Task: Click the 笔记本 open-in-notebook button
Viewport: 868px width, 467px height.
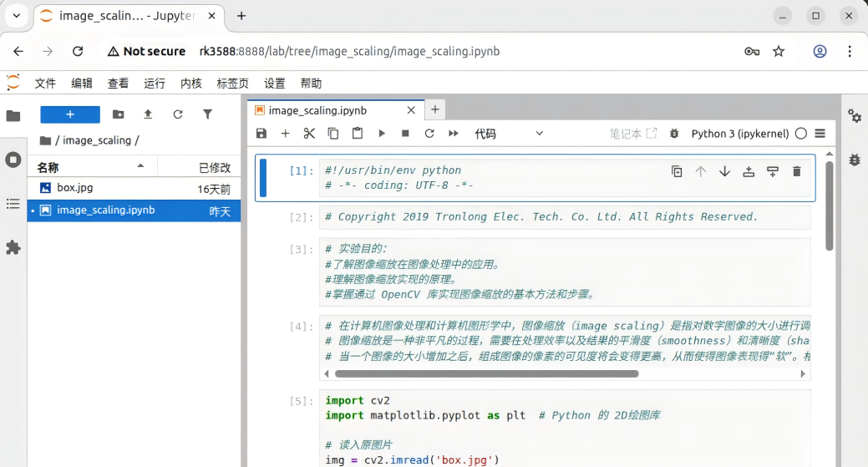Action: 632,134
